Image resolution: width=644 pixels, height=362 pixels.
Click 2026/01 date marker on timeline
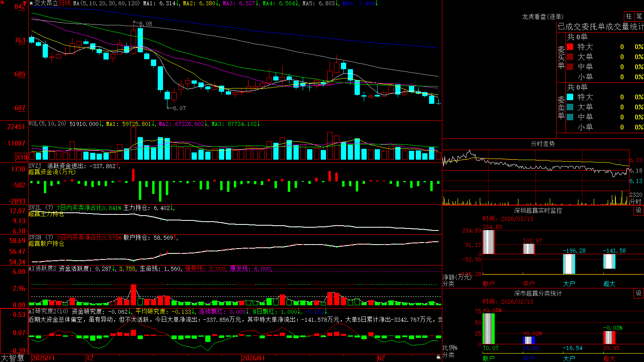[x=254, y=358]
